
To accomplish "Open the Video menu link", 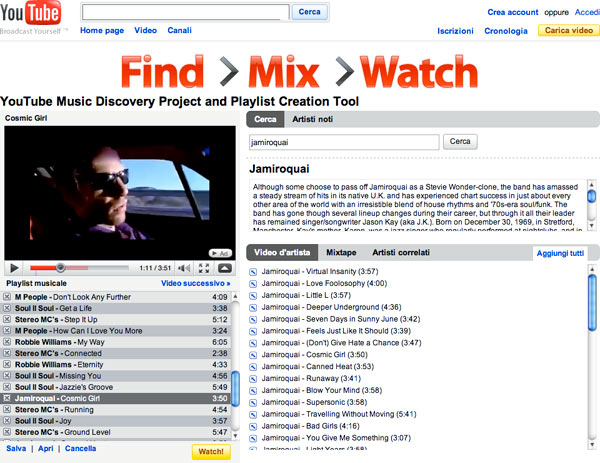I will pyautogui.click(x=145, y=30).
